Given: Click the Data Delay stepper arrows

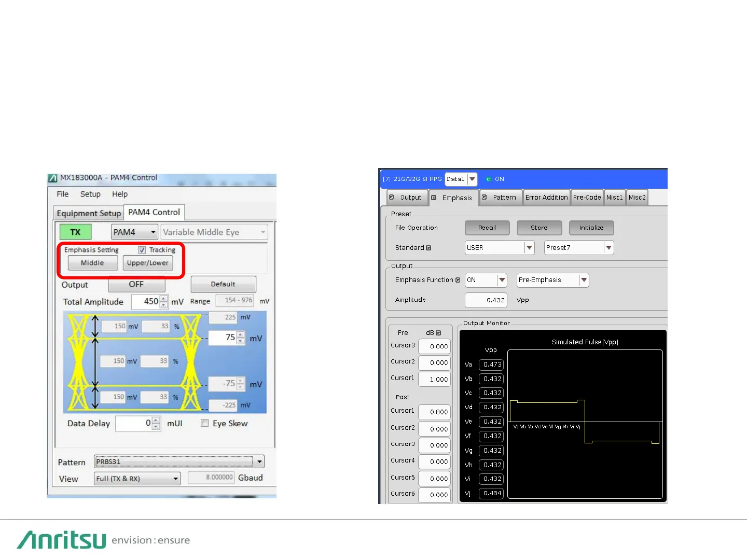Looking at the screenshot, I should tap(156, 423).
